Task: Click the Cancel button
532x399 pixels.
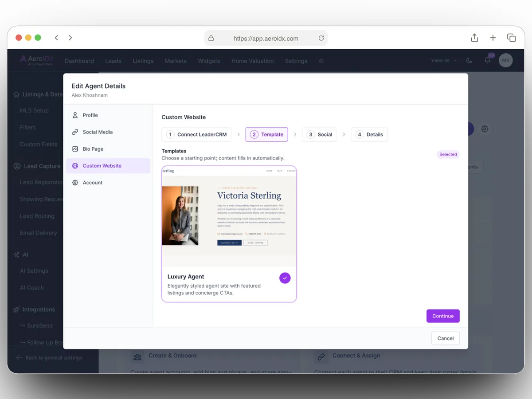Action: pos(446,338)
